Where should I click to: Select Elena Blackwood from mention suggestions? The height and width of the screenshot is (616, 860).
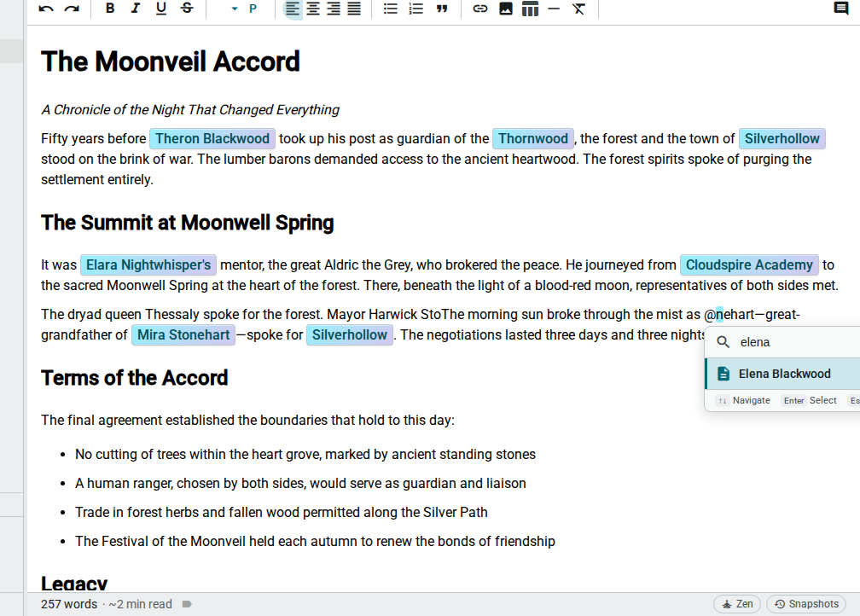(782, 374)
